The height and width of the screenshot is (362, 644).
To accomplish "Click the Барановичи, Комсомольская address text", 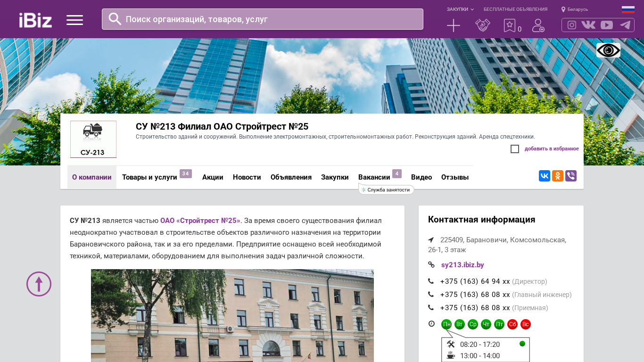I will tap(497, 245).
